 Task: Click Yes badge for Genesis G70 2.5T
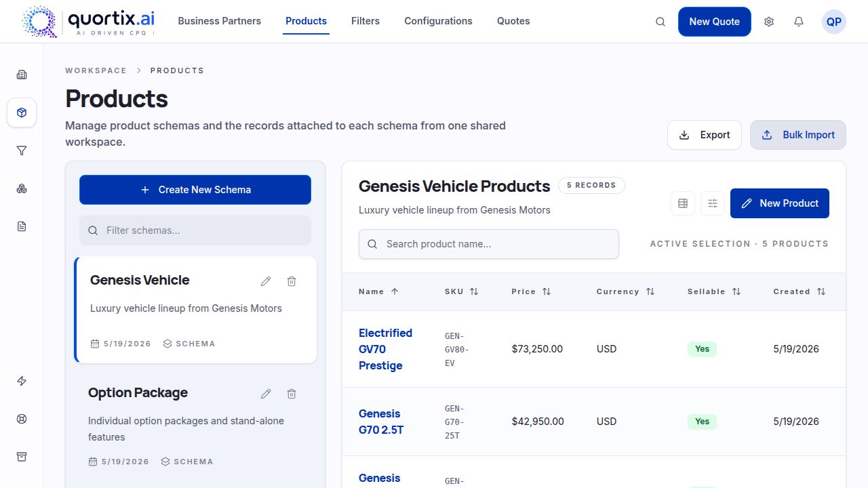[702, 422]
